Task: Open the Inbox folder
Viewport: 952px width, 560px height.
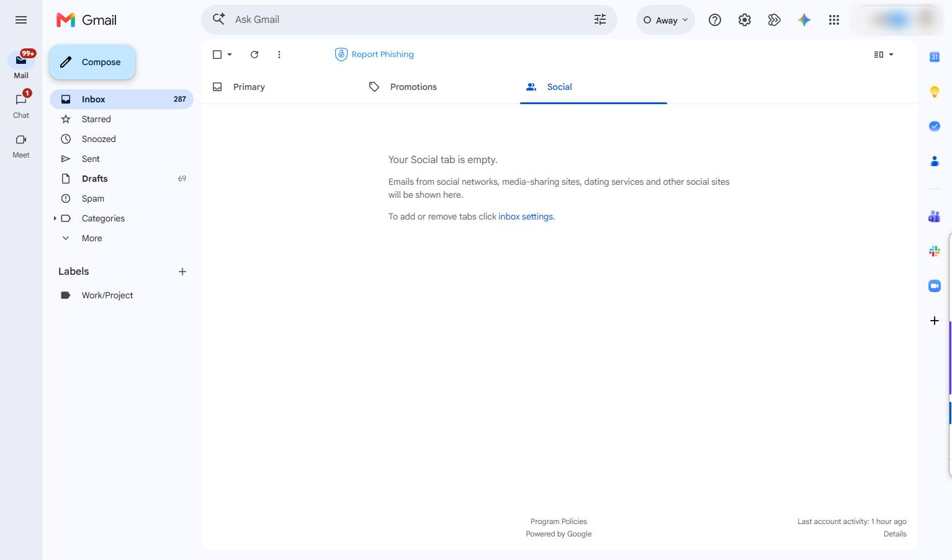Action: pos(122,99)
